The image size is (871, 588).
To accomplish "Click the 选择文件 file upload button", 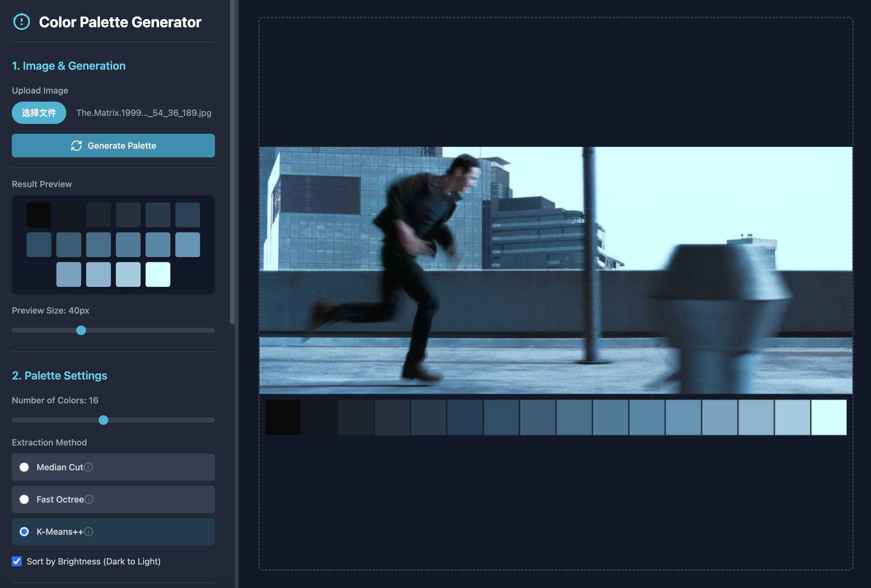I will pyautogui.click(x=39, y=112).
